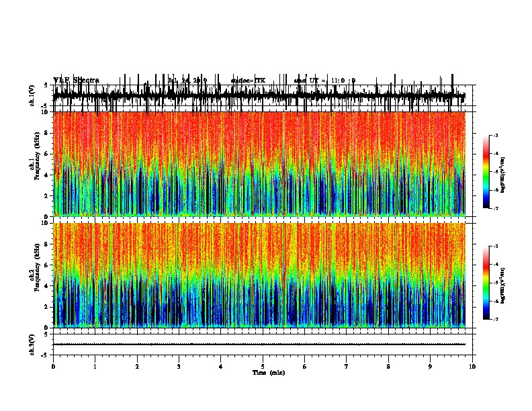Click the ch.2 frequency axis "8" tick label

coord(46,244)
